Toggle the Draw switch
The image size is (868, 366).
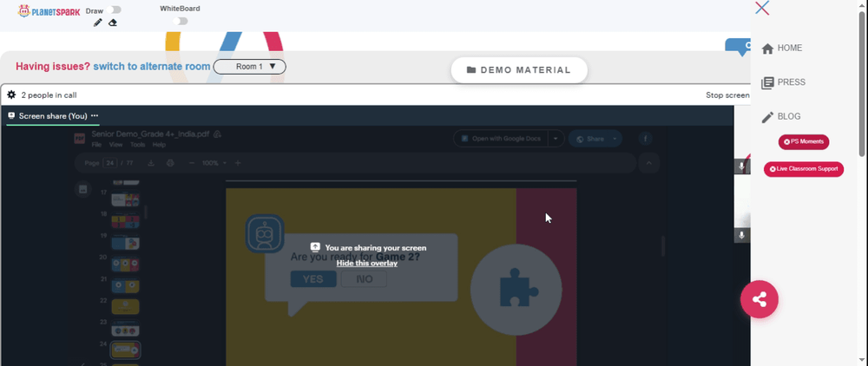pos(115,10)
